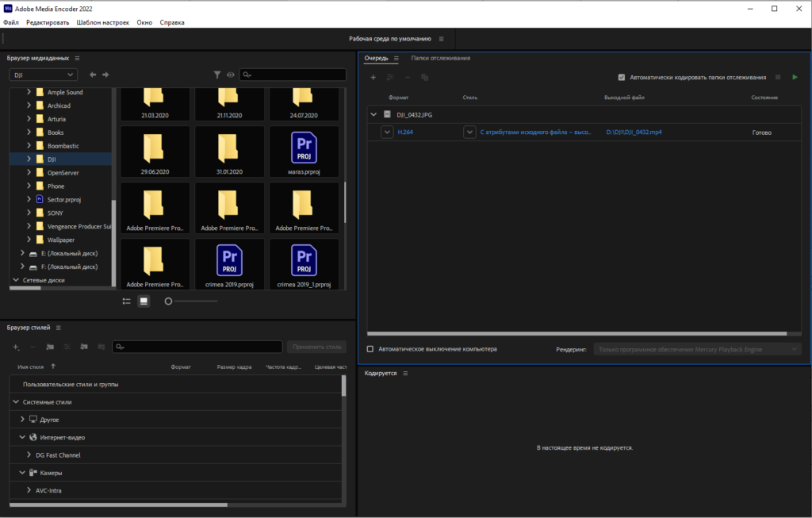Start the queue with the green play button

[795, 77]
